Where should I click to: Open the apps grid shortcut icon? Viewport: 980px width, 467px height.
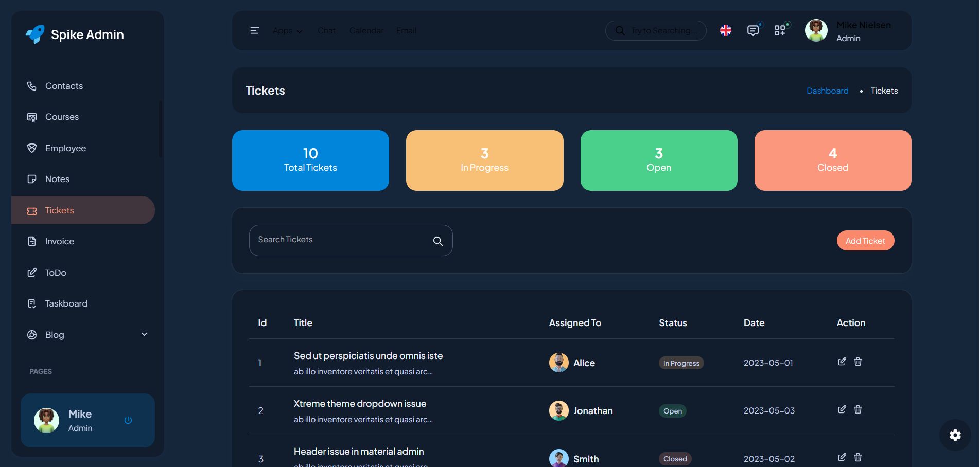(780, 31)
